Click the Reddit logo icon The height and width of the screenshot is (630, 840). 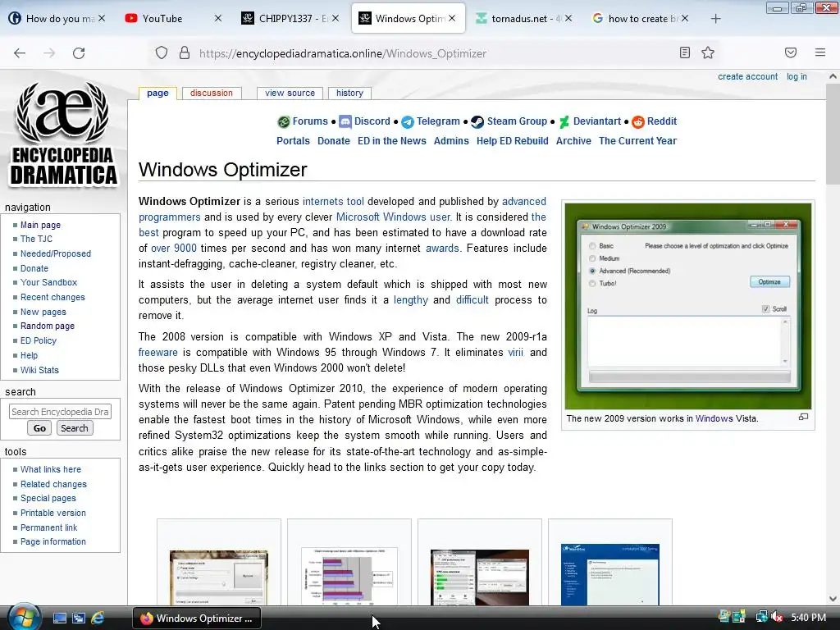(x=637, y=122)
